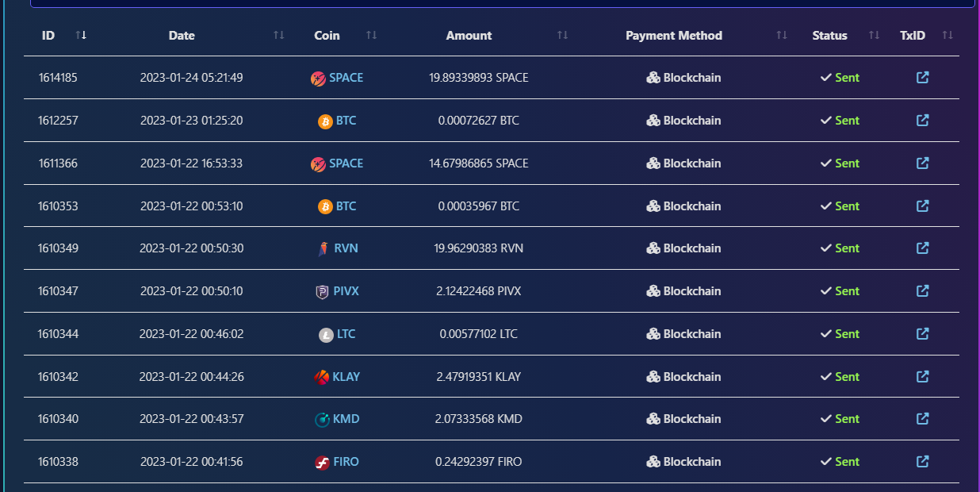Open TxID link for FIRO withdrawal
This screenshot has height=492, width=980.
click(x=922, y=462)
